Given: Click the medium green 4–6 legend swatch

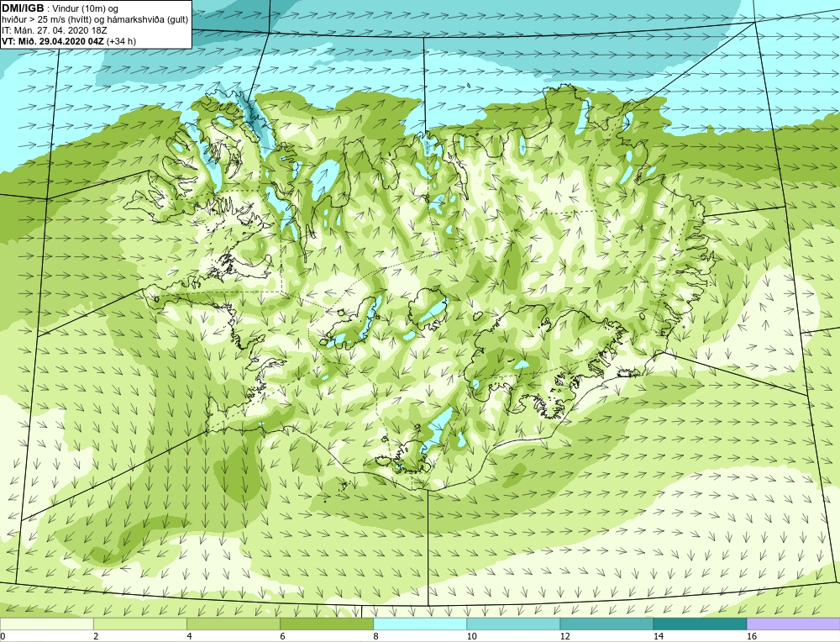Looking at the screenshot, I should coord(234,624).
